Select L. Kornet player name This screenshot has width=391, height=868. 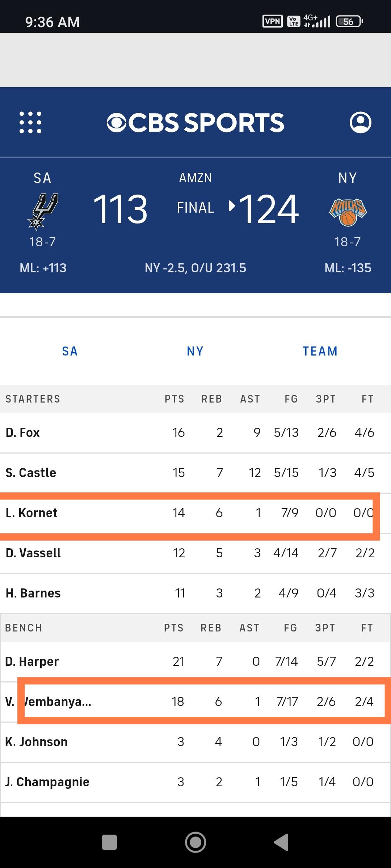pyautogui.click(x=32, y=513)
